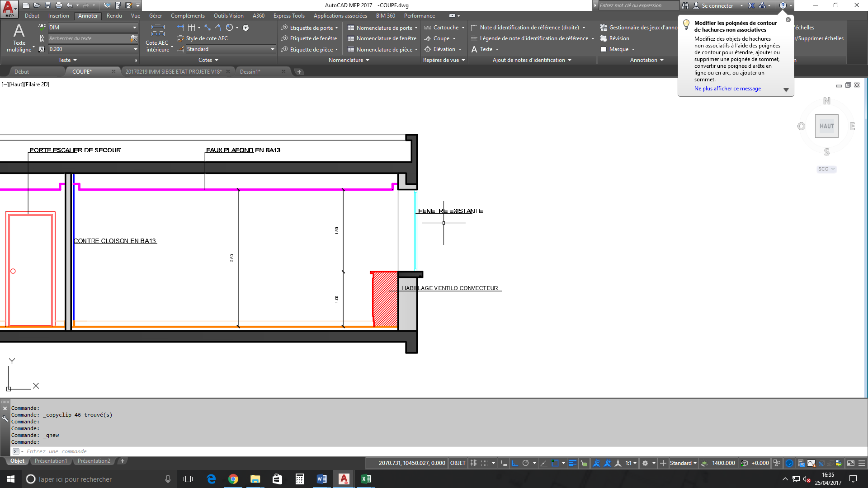This screenshot has width=868, height=488.
Task: Click the New drawing icon in quick access toolbar
Action: (26, 5)
